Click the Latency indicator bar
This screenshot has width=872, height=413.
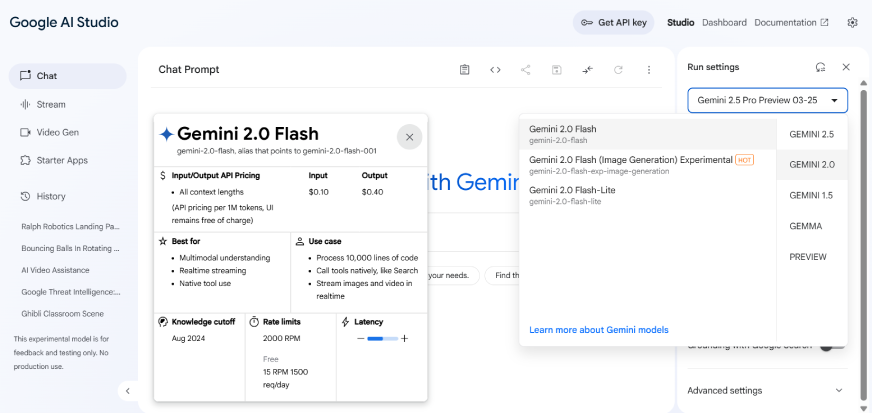(383, 339)
